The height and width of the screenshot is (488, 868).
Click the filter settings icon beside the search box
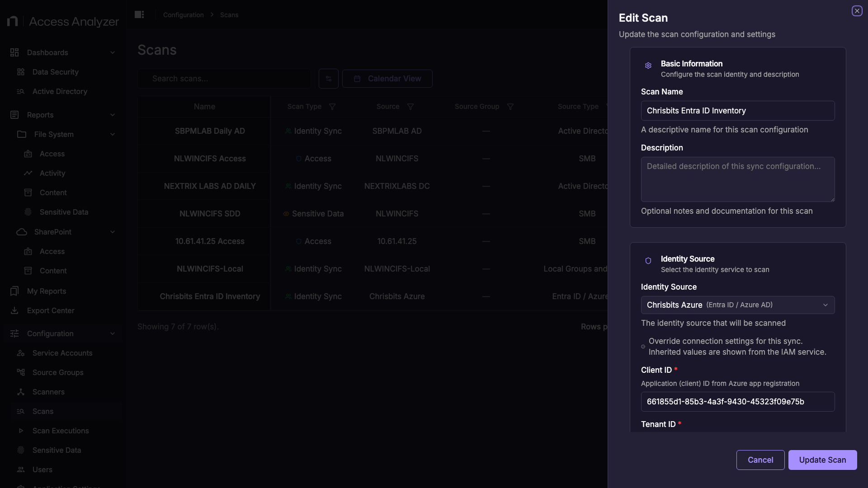coord(329,79)
